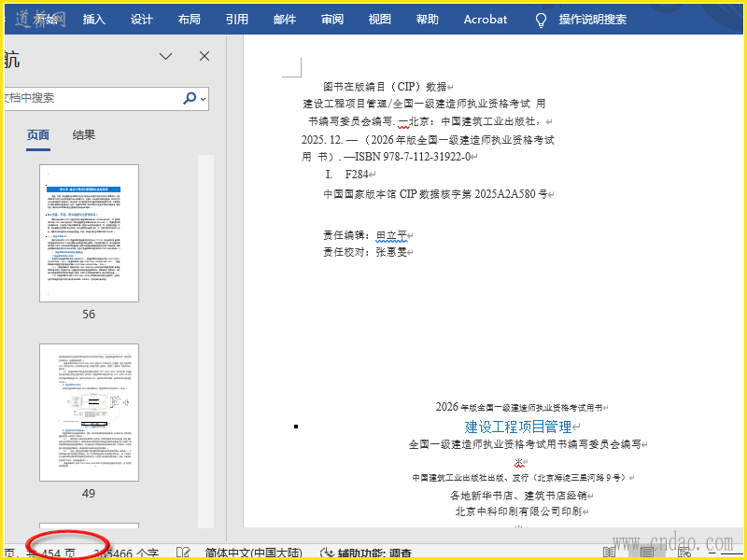The width and height of the screenshot is (747, 560).
Task: Select the print layout view icon
Action: [x=647, y=553]
